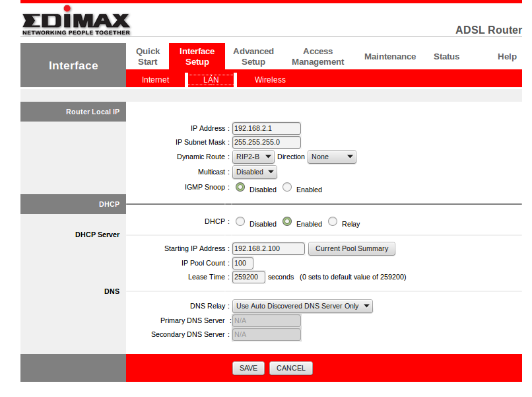
Task: Go to Access Management tab
Action: coord(317,56)
